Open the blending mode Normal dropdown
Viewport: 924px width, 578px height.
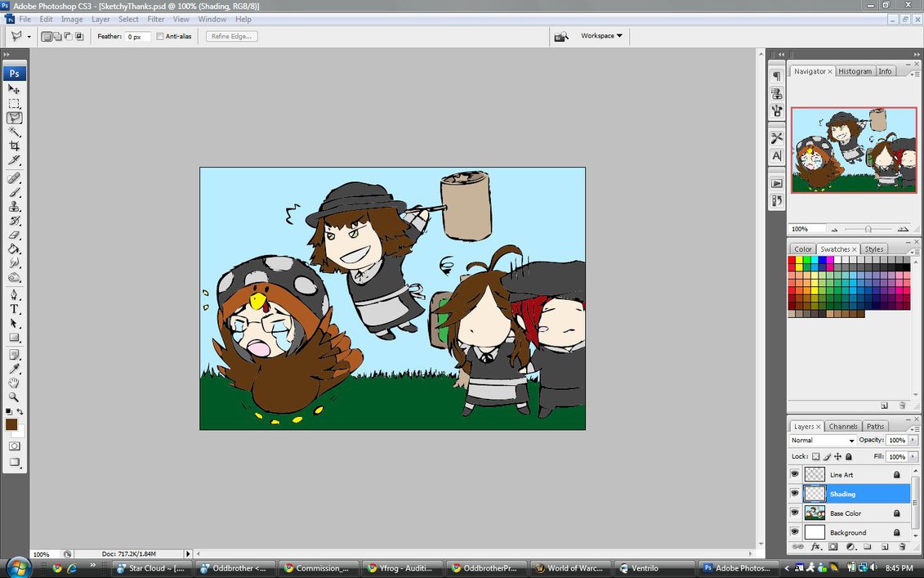pyautogui.click(x=822, y=440)
